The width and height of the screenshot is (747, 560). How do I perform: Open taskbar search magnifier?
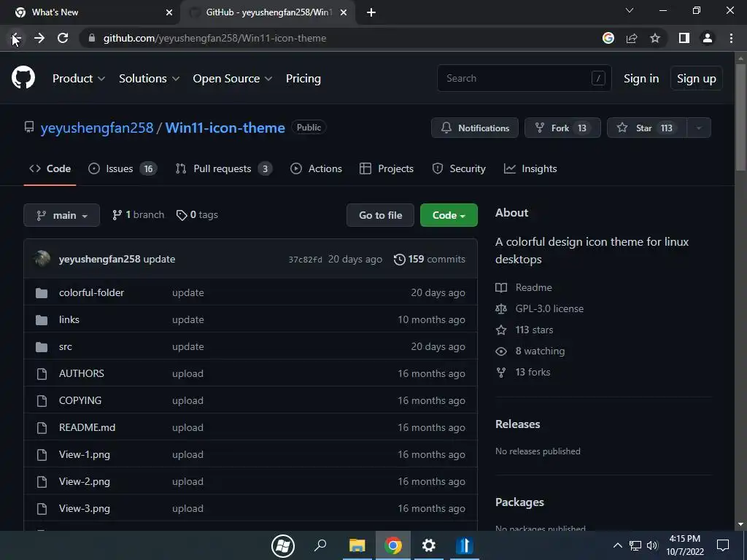click(320, 545)
